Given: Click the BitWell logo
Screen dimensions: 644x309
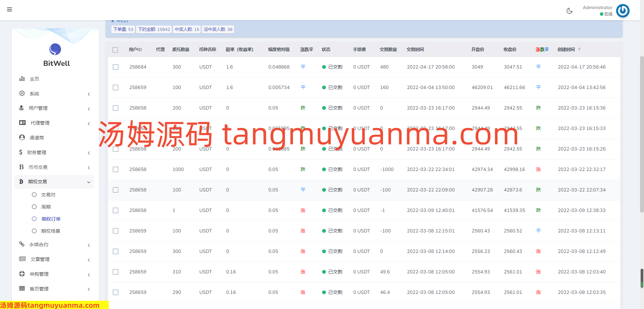Looking at the screenshot, I should pos(56,55).
